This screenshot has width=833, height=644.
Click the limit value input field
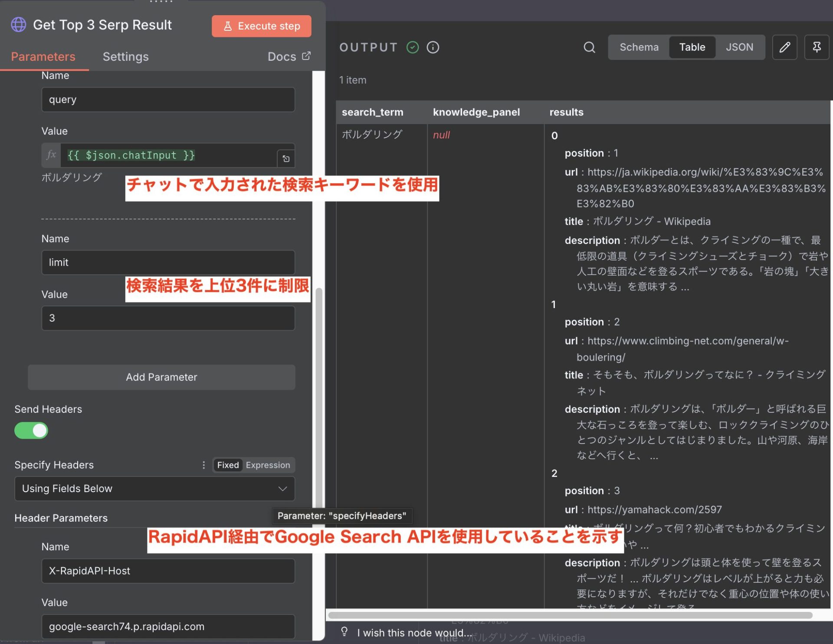tap(168, 318)
